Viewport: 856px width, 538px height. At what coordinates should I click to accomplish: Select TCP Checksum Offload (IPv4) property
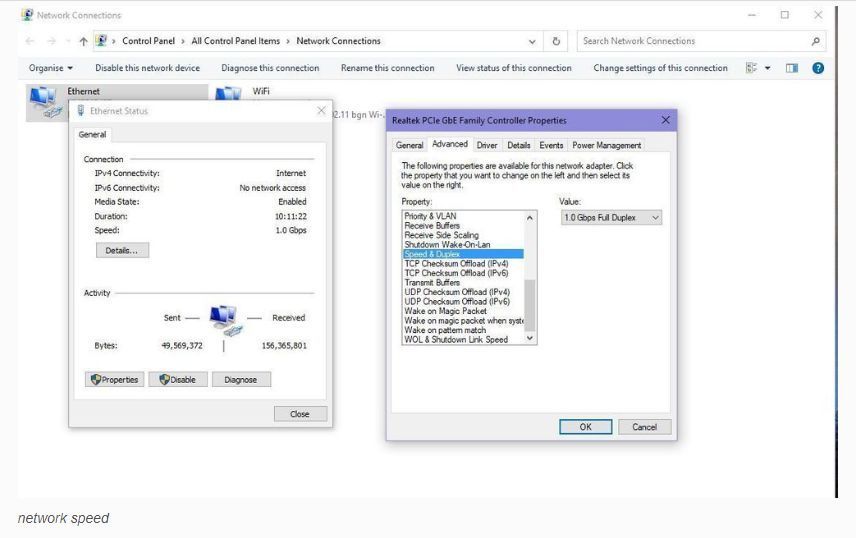tap(463, 264)
